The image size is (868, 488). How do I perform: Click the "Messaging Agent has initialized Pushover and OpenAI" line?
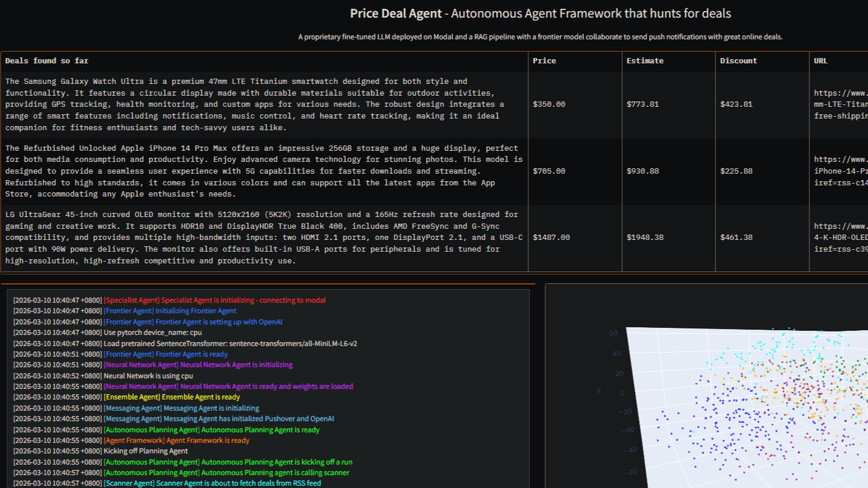[173, 419]
